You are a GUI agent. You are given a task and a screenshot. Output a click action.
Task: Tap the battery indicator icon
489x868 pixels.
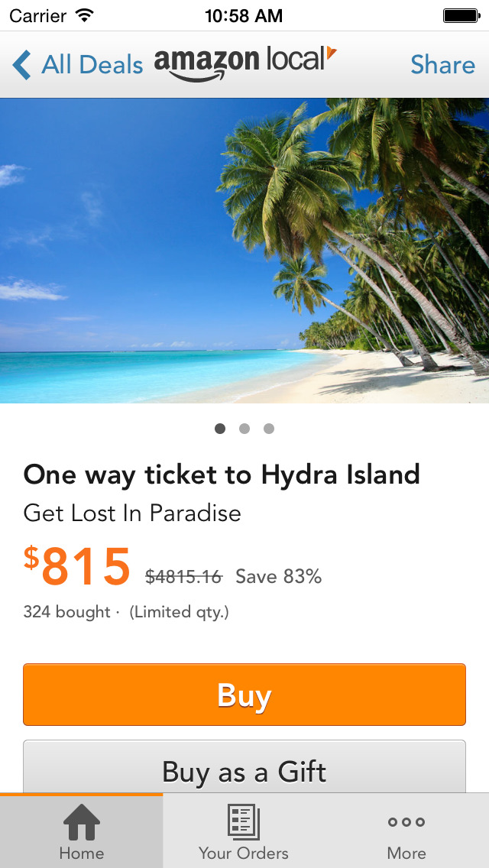[461, 15]
